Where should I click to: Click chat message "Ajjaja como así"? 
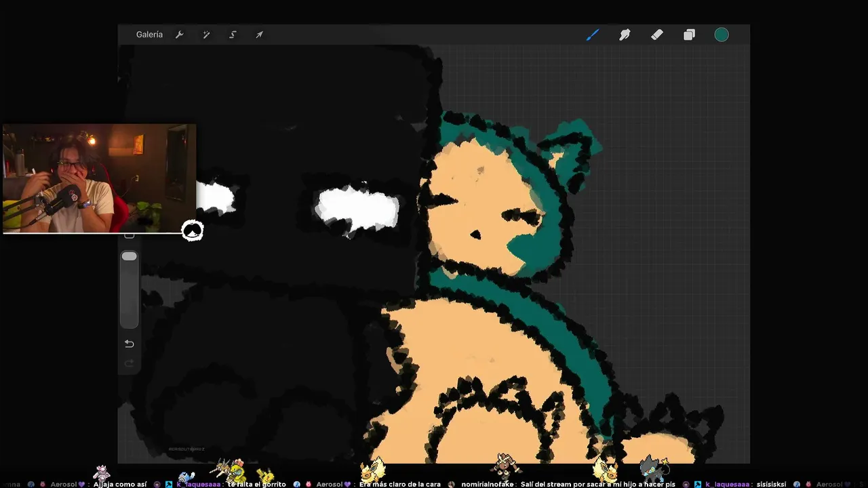coord(120,485)
